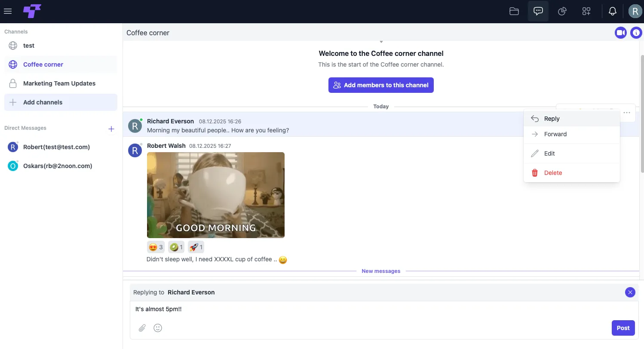Show notifications via the bell icon
Viewport: 644px width, 349px height.
[x=613, y=11]
